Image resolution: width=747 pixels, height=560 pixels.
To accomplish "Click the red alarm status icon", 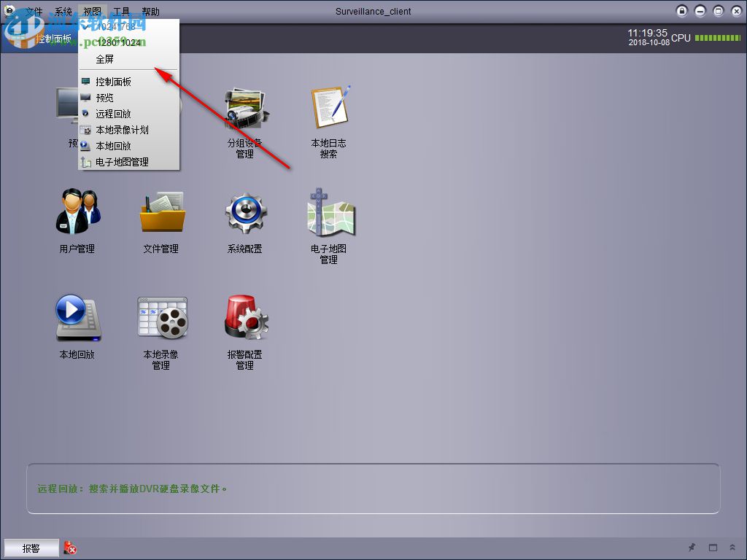I will (71, 548).
